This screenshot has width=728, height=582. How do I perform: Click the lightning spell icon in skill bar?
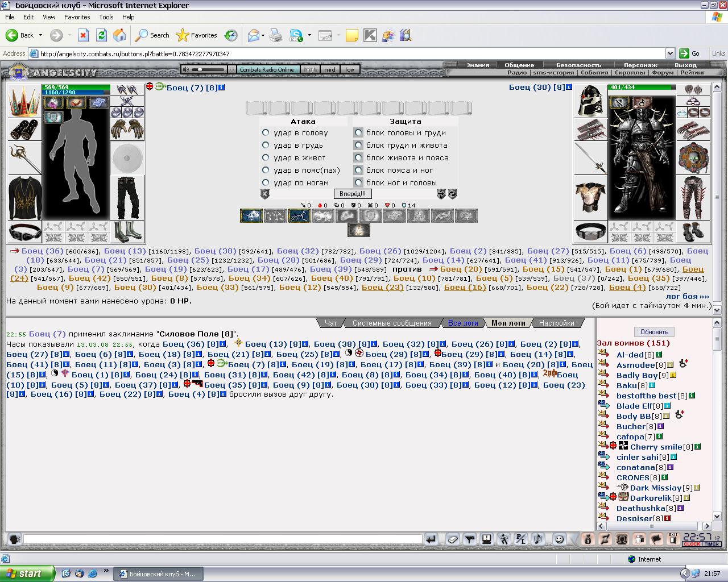(x=299, y=216)
